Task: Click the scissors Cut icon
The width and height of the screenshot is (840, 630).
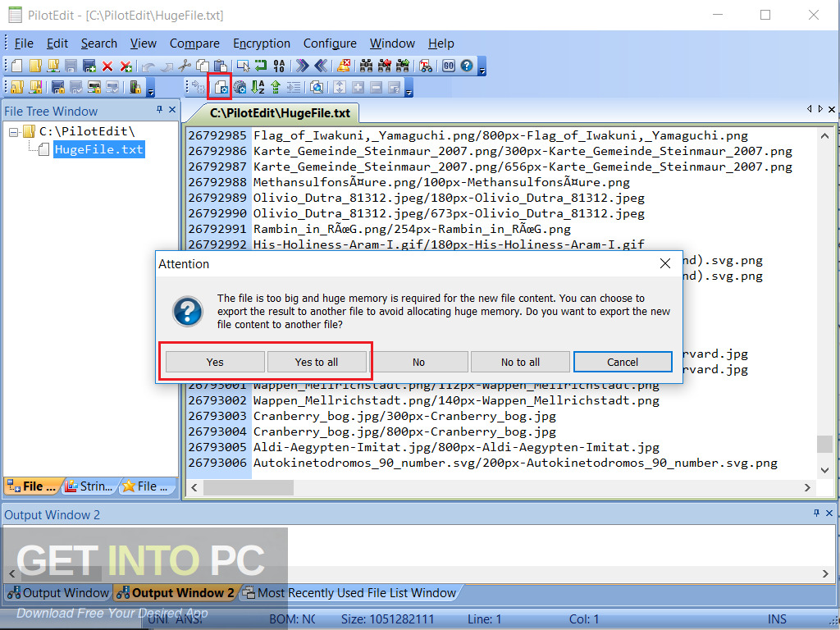Action: click(x=185, y=66)
